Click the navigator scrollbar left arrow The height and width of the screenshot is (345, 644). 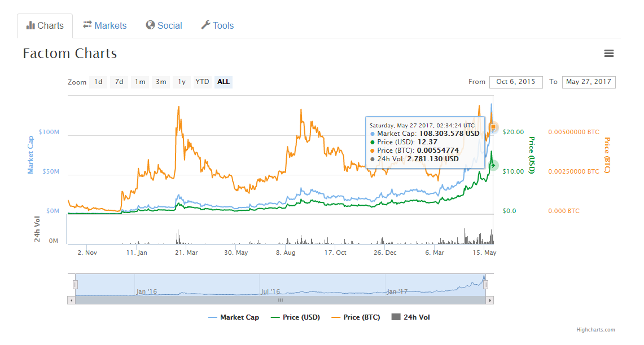[x=72, y=300]
